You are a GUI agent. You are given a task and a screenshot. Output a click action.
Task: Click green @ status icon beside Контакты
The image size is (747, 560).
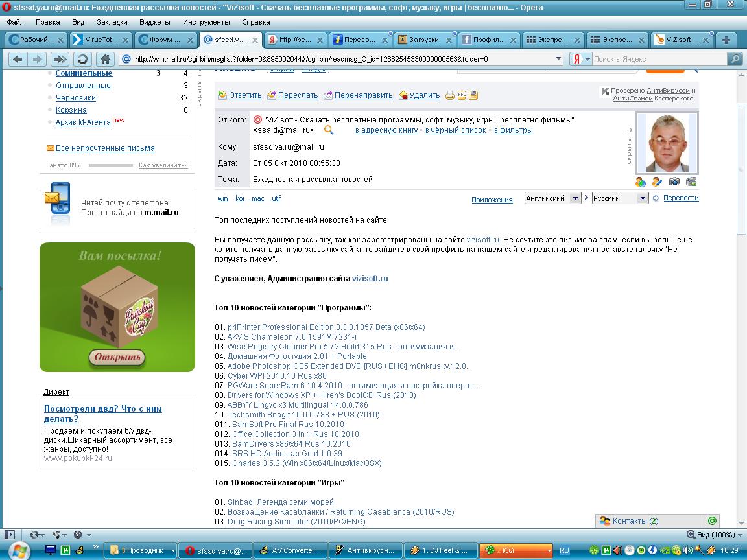(x=712, y=521)
